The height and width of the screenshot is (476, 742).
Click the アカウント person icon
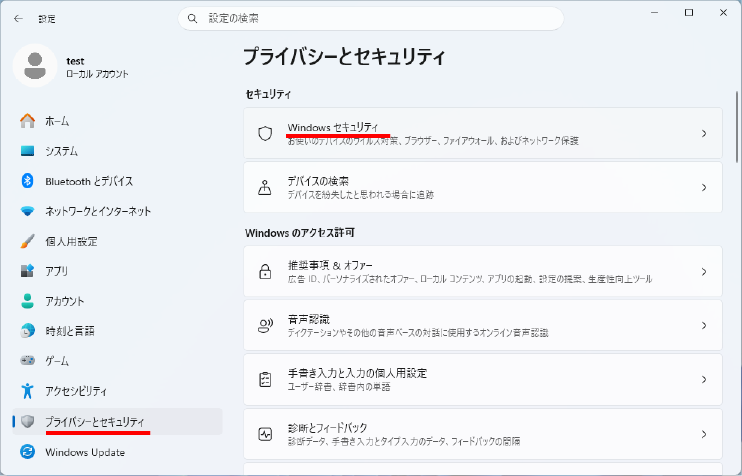point(27,301)
